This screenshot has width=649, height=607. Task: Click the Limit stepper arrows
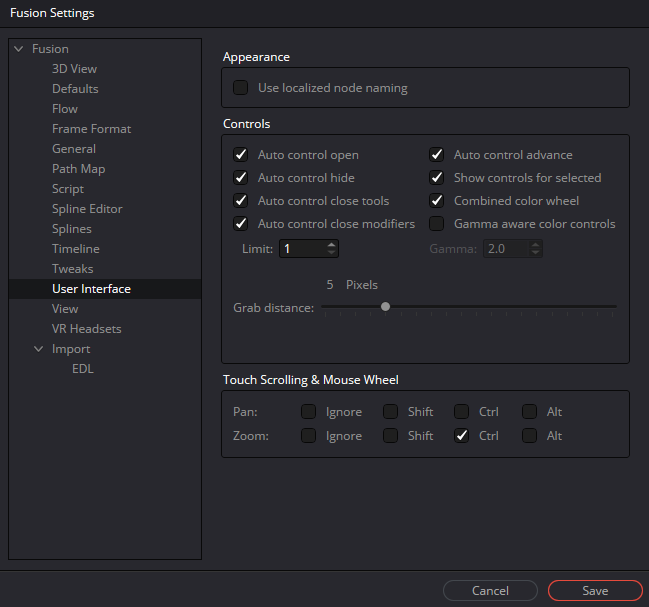coord(332,248)
